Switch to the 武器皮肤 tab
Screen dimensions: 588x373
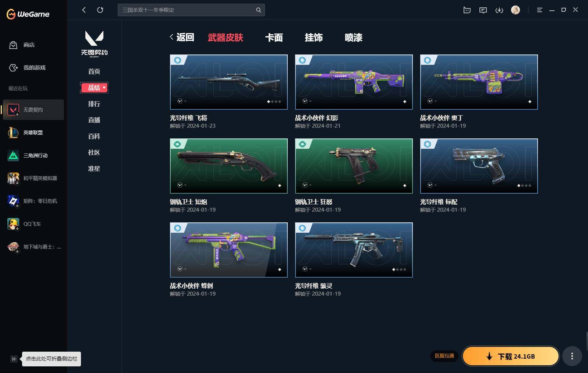[226, 38]
